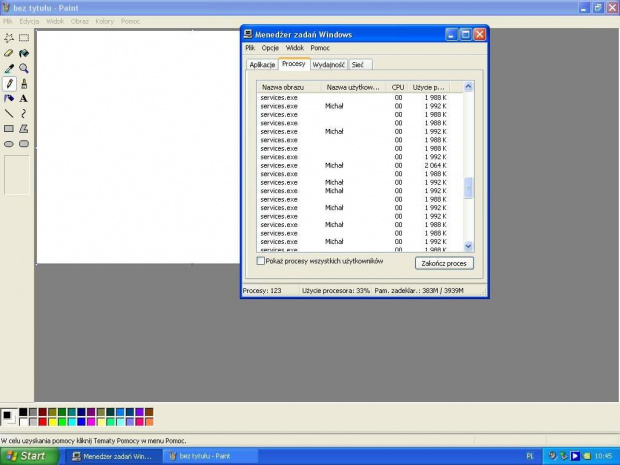Click process list scrollbar down arrow
Image resolution: width=620 pixels, height=465 pixels.
point(468,246)
